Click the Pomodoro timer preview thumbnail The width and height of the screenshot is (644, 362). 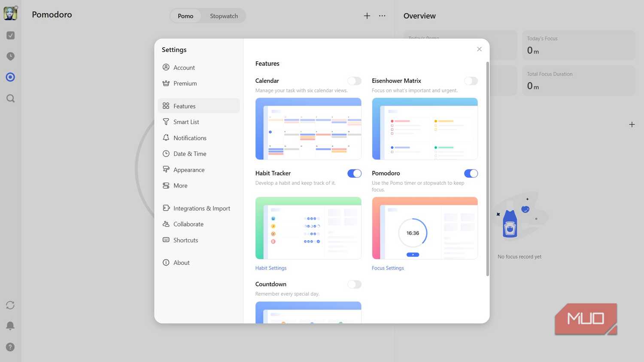tap(425, 228)
